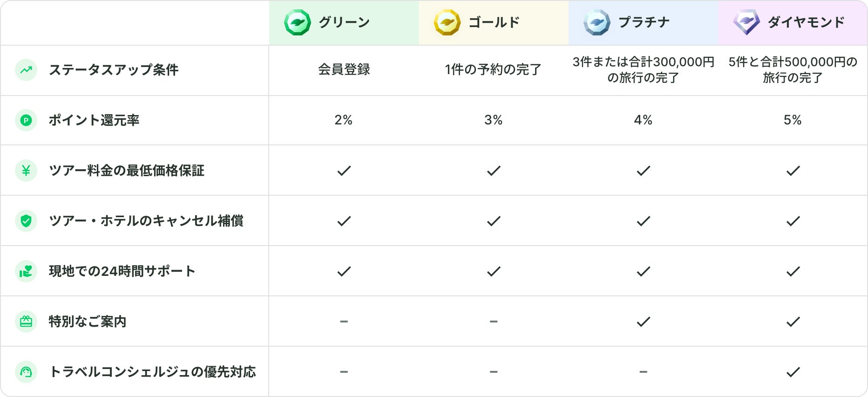Click the 5% value under Diamond
868x397 pixels.
793,120
